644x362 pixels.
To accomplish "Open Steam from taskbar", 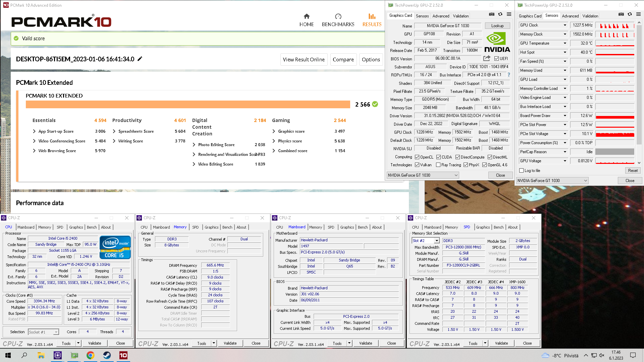I will click(x=107, y=355).
